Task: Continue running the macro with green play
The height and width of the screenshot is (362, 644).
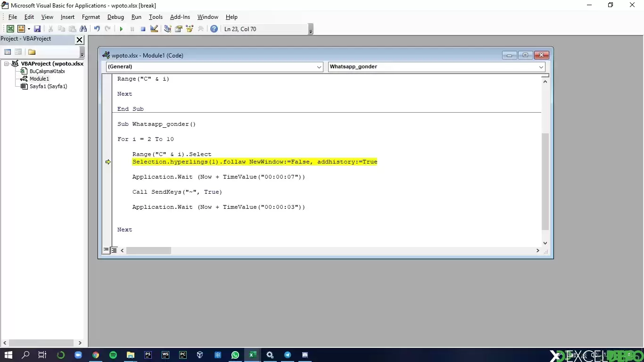Action: coord(121,29)
